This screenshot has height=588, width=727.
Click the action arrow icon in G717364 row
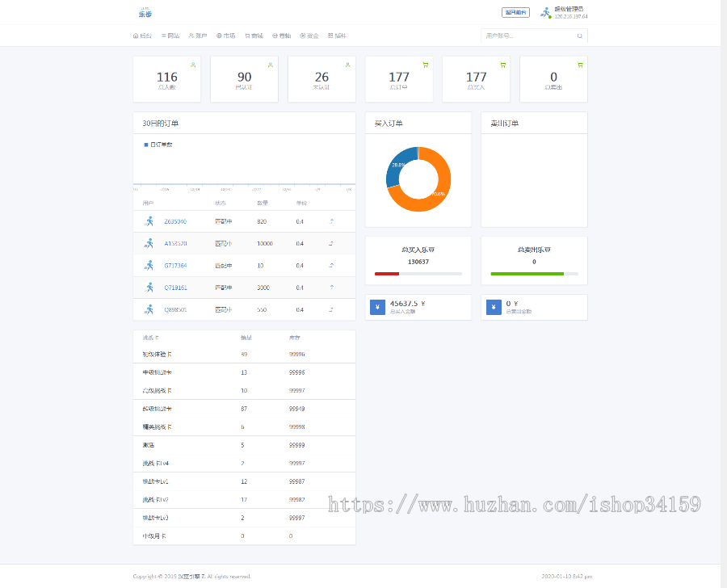coord(331,265)
